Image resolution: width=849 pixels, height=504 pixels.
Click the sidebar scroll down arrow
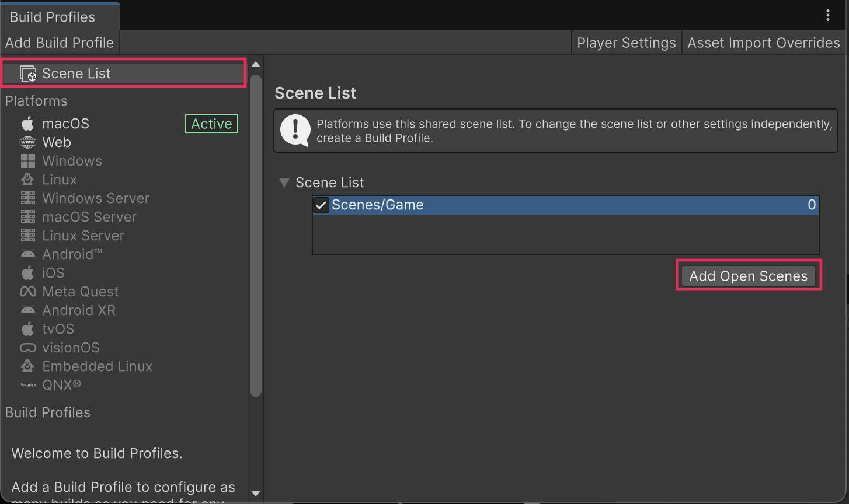255,494
